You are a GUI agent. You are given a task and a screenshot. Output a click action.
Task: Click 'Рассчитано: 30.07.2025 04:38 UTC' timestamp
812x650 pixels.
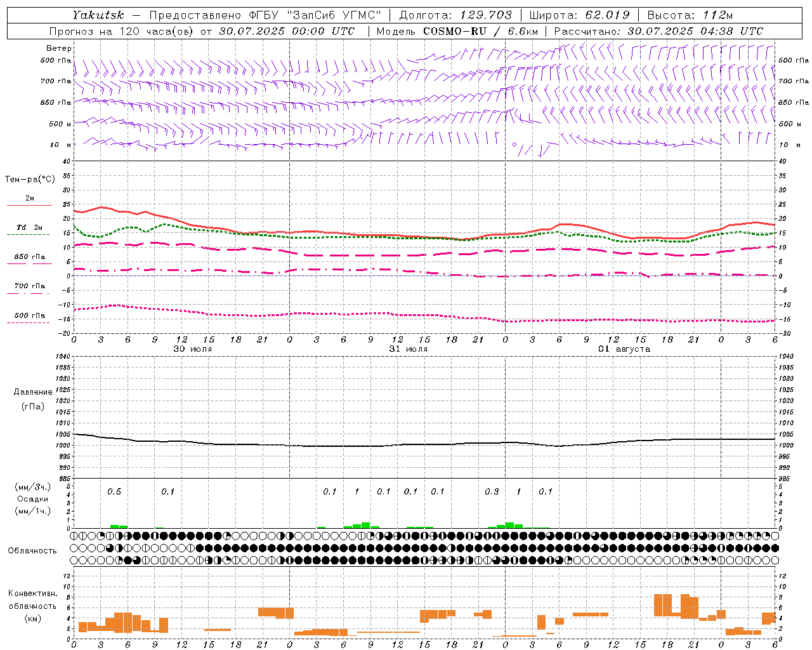(x=658, y=31)
